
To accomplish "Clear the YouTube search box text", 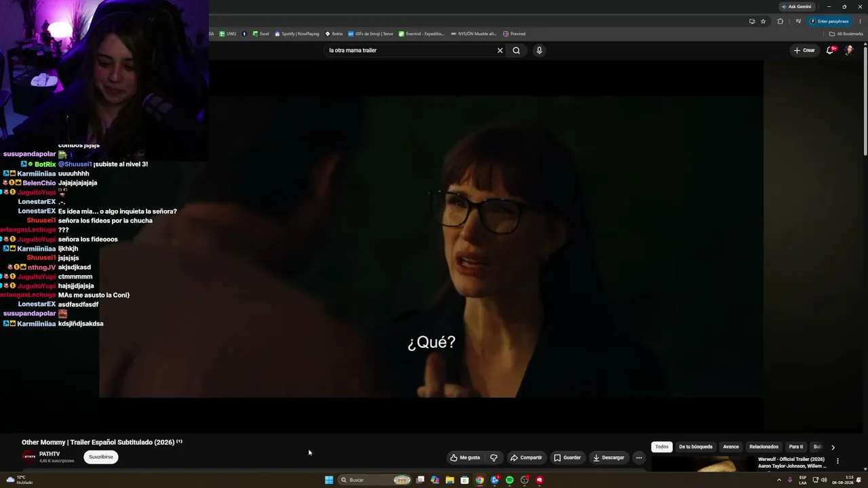I will 500,50.
